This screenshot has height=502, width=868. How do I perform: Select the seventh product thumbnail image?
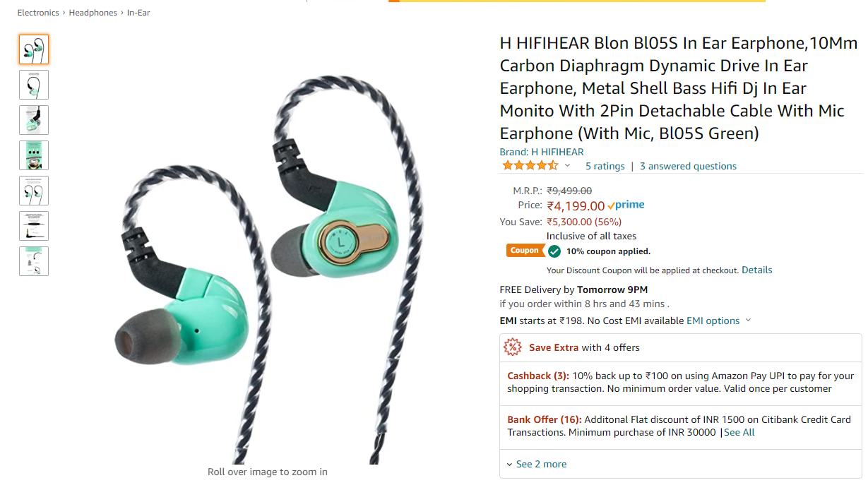point(34,261)
